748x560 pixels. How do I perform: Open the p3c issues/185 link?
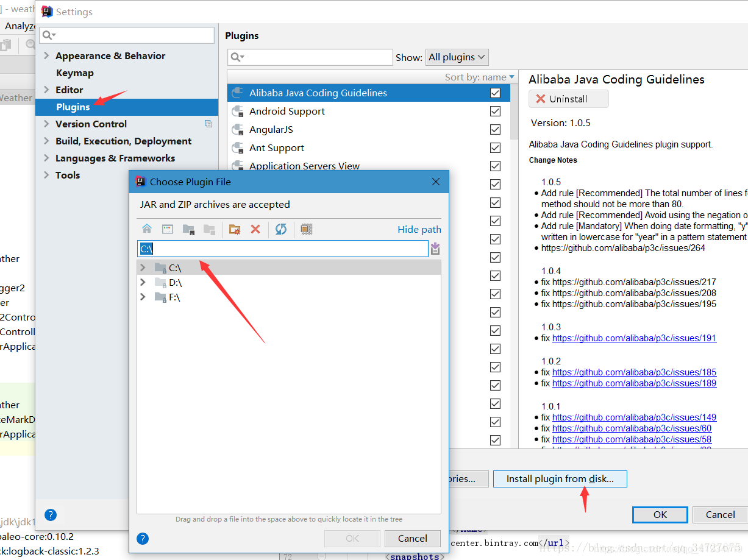click(634, 372)
